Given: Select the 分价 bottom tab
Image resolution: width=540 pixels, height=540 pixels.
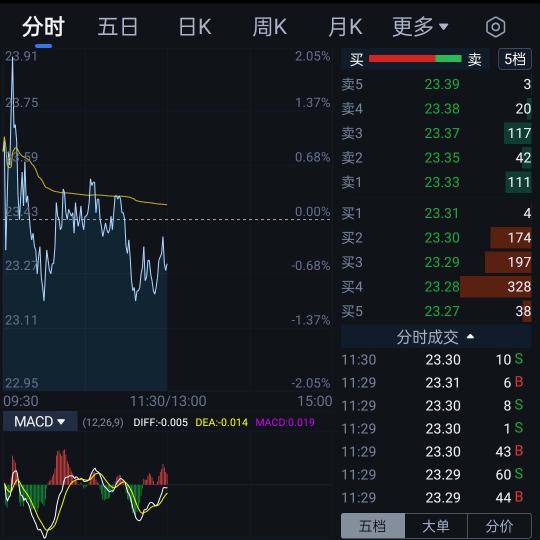Looking at the screenshot, I should click(499, 526).
